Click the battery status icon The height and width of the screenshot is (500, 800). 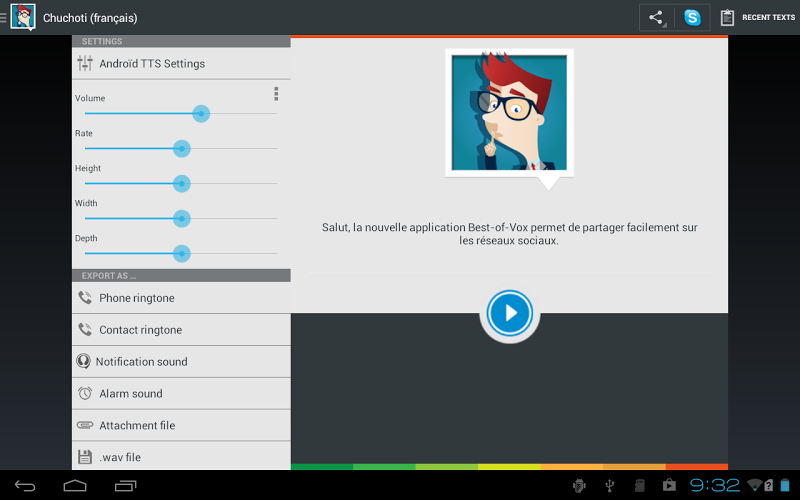pos(785,485)
